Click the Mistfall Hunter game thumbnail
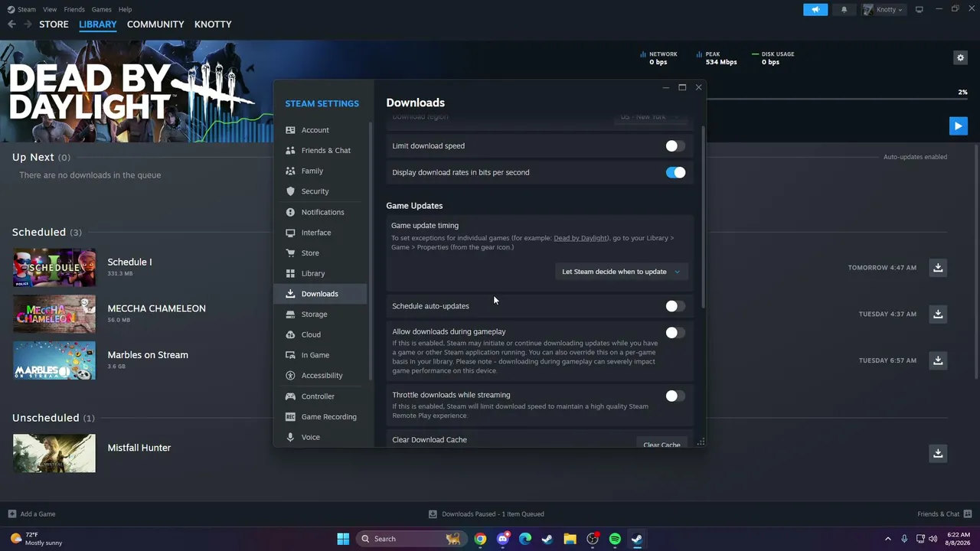This screenshot has width=980, height=551. 54,453
